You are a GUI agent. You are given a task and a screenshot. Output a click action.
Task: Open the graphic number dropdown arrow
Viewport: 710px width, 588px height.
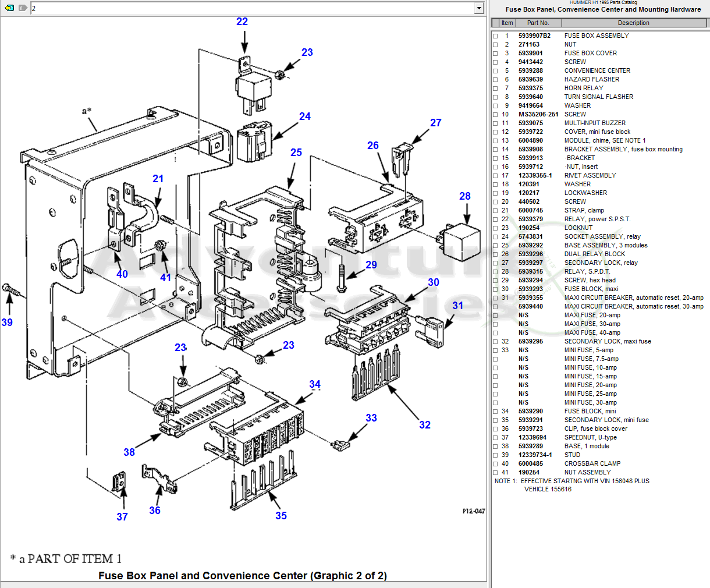tap(479, 8)
